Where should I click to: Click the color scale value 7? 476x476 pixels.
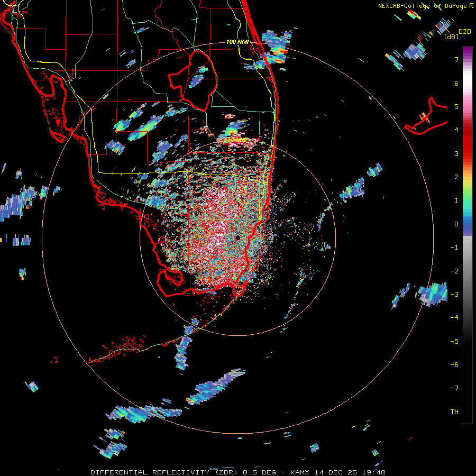click(x=456, y=59)
